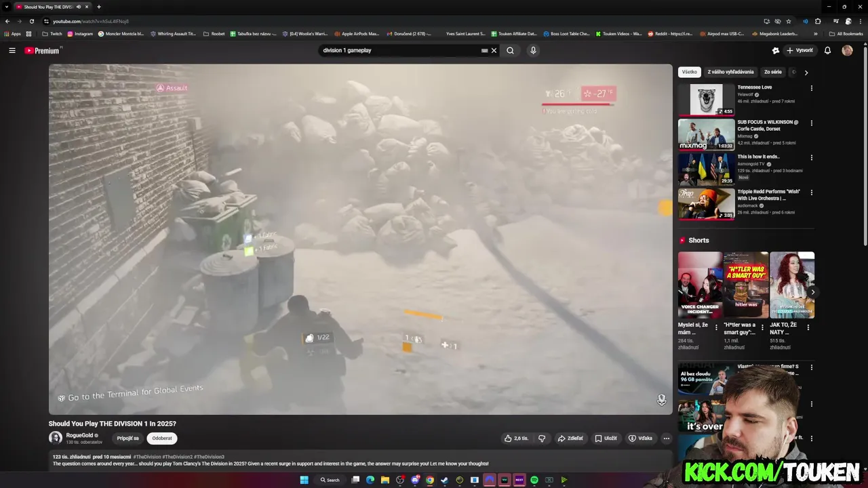868x488 pixels.
Task: Open the RogueGold channel name link
Action: 79,435
